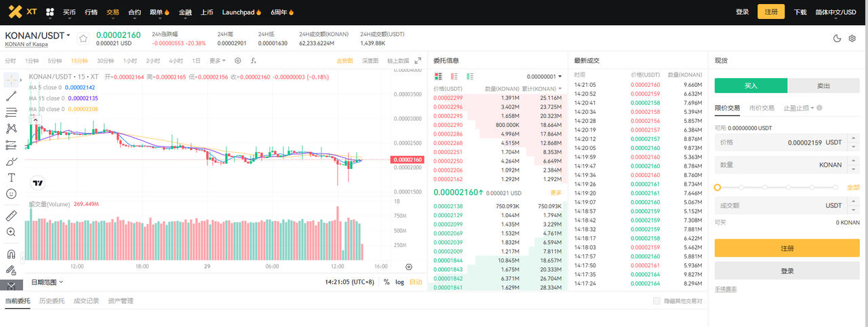Show only buy orders view
Image resolution: width=868 pixels, height=327 pixels.
470,76
